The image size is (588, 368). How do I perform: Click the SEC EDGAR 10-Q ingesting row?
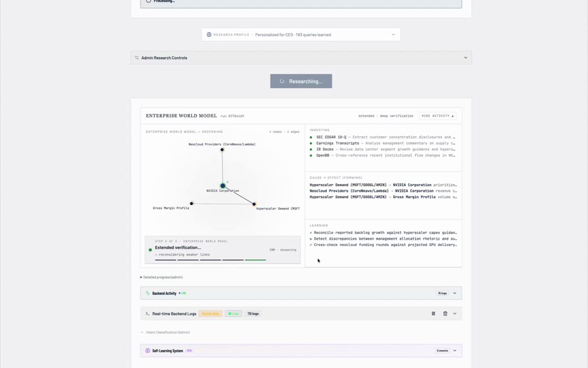click(383, 137)
